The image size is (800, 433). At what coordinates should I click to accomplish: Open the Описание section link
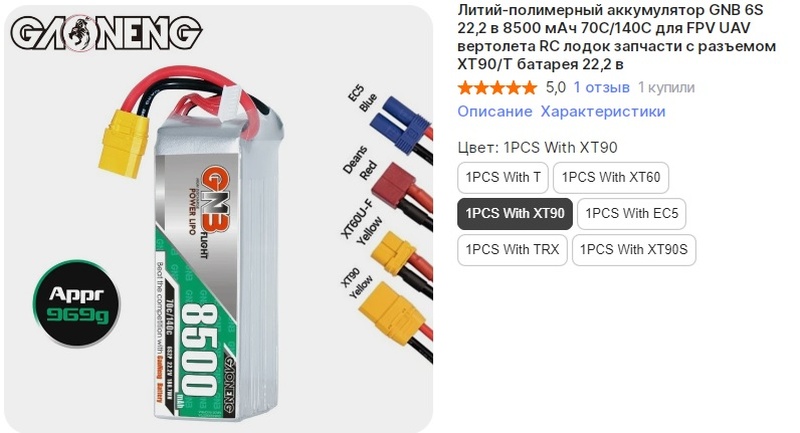pyautogui.click(x=494, y=112)
